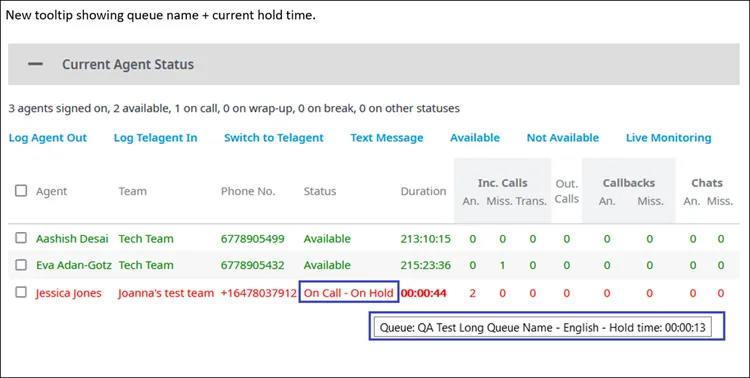Image resolution: width=750 pixels, height=378 pixels.
Task: Toggle the select-all agents checkbox
Action: (x=21, y=191)
